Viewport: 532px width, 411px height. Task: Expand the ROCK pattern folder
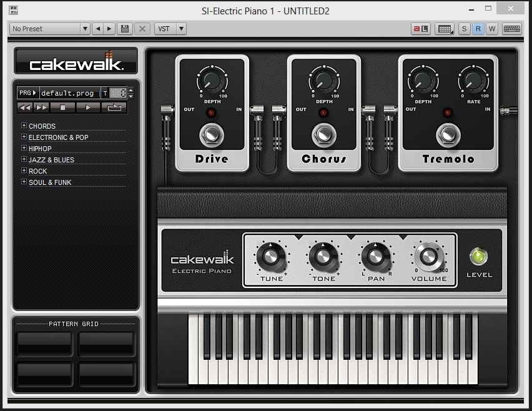click(x=24, y=170)
